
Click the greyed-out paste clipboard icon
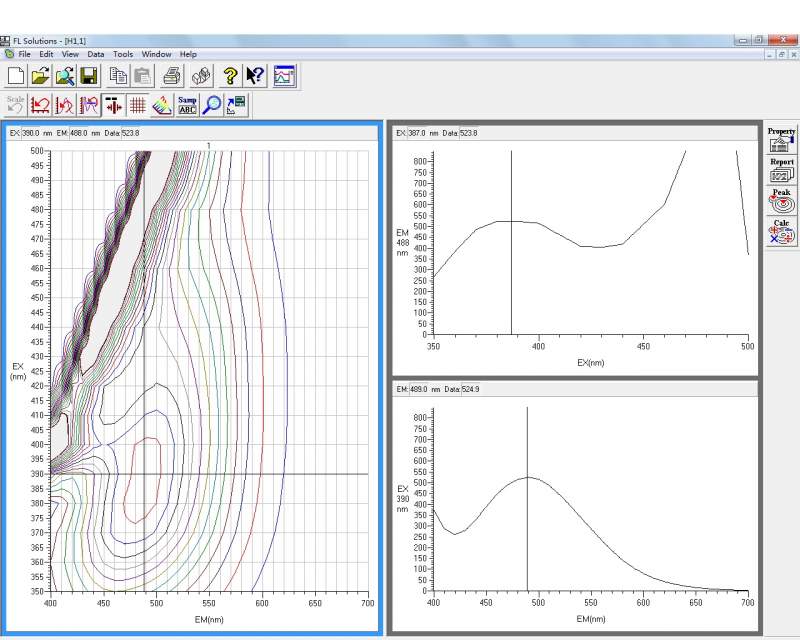point(143,76)
